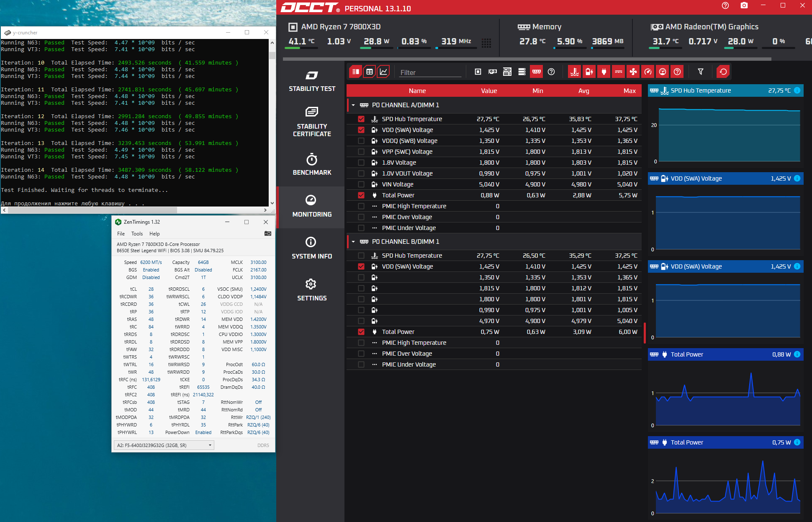Image resolution: width=812 pixels, height=522 pixels.
Task: Switch monitoring to graph layout view
Action: coord(383,72)
